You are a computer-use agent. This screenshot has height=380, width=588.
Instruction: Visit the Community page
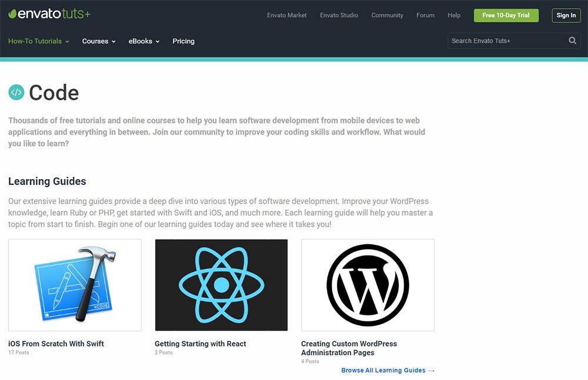click(x=387, y=15)
